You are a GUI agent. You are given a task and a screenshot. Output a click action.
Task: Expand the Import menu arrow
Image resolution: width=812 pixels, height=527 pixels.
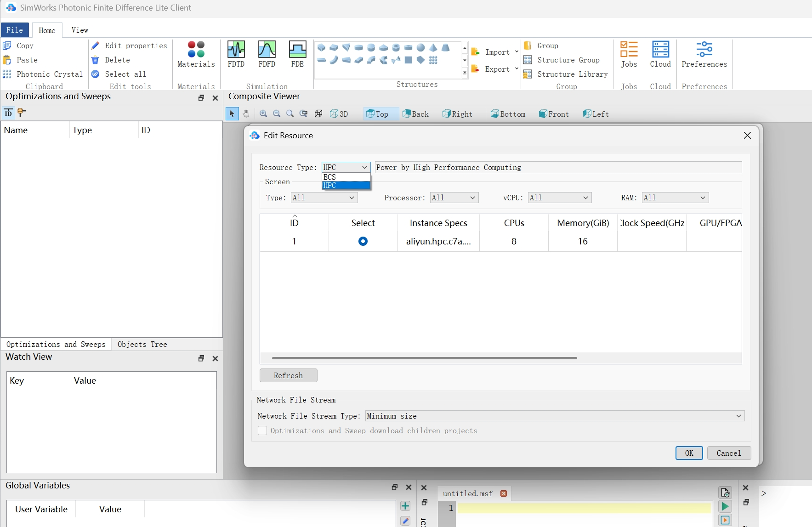click(517, 51)
